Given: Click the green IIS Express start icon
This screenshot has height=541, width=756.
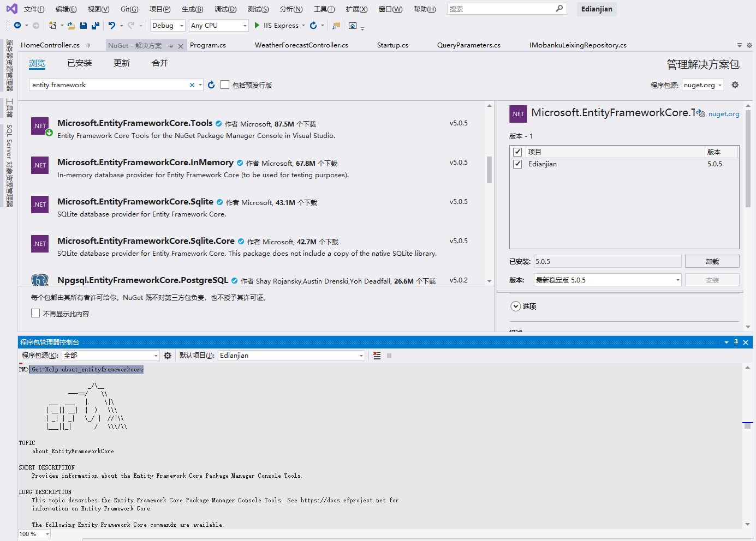Looking at the screenshot, I should (257, 26).
